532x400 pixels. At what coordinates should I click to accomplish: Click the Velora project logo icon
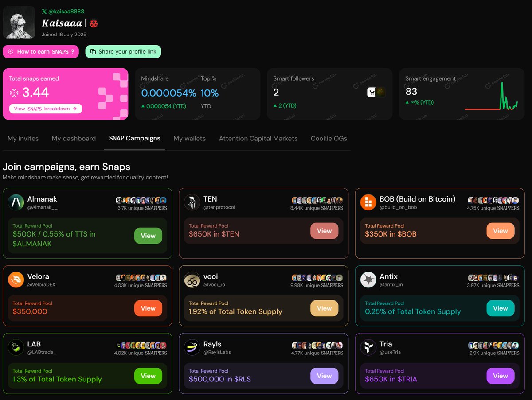(x=16, y=280)
